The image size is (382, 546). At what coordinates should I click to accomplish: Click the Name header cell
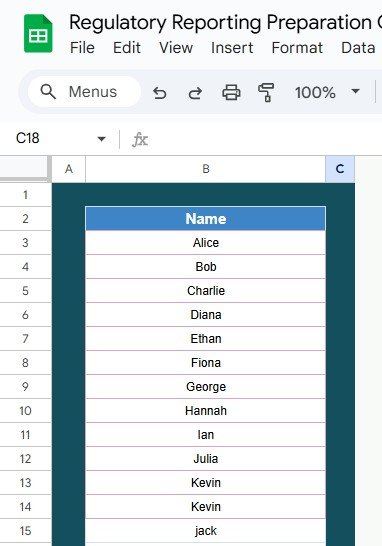205,219
